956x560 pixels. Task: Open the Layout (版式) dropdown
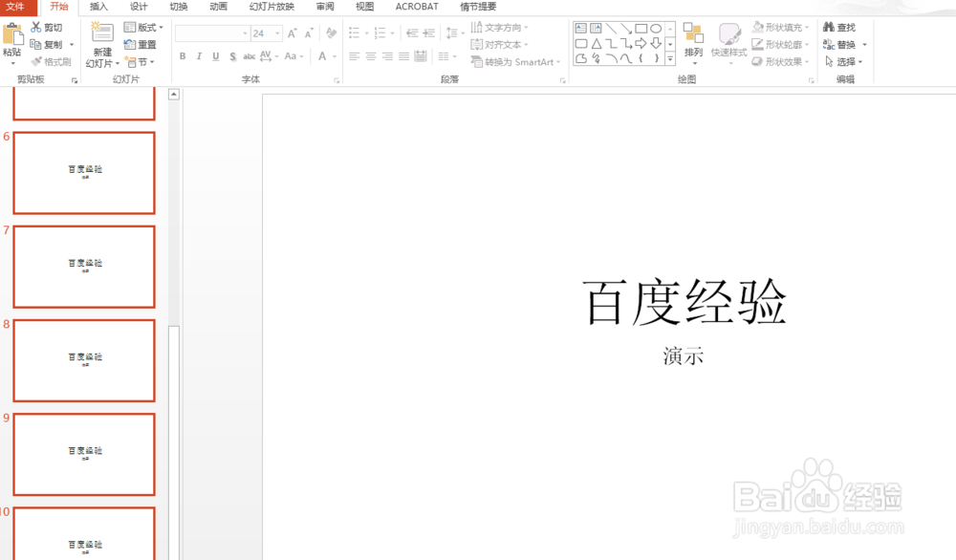click(143, 28)
